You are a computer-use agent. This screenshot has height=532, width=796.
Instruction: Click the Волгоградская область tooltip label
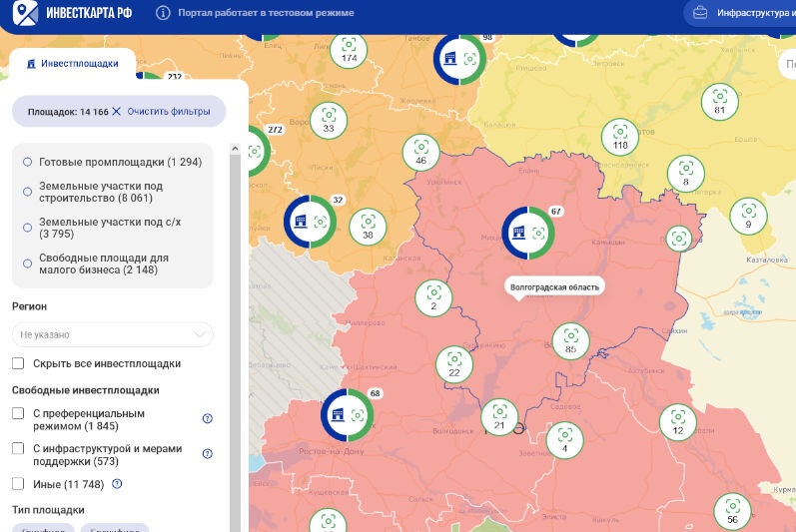pyautogui.click(x=554, y=287)
